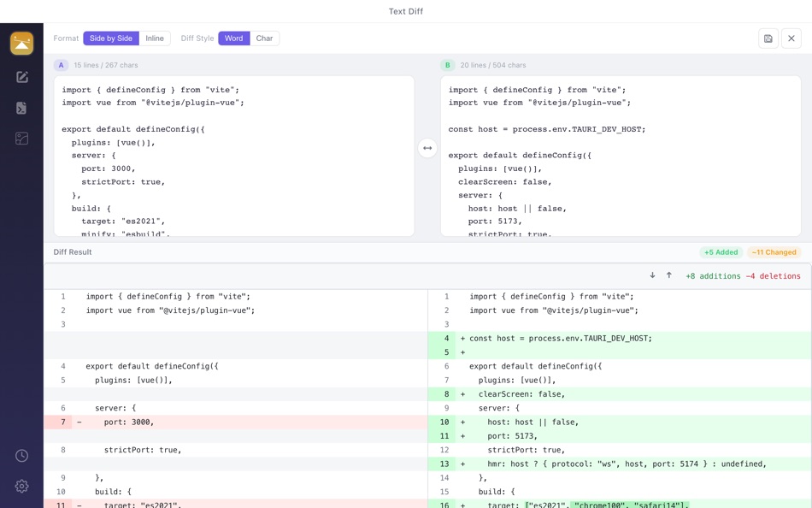Click inside text B input area
This screenshot has width=812, height=508.
621,156
